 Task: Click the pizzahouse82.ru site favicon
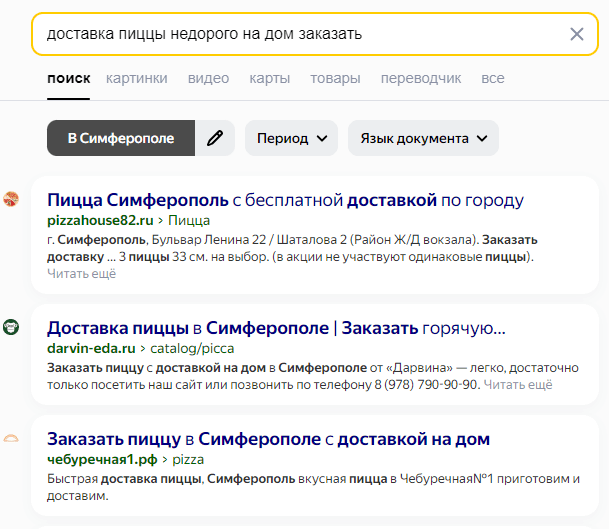11,199
